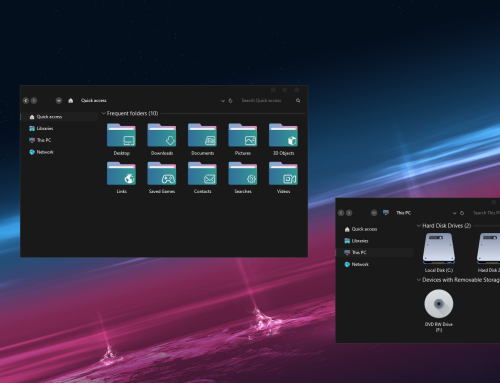Open recent locations dropdown in Quick access window
500x383 pixels.
(59, 100)
